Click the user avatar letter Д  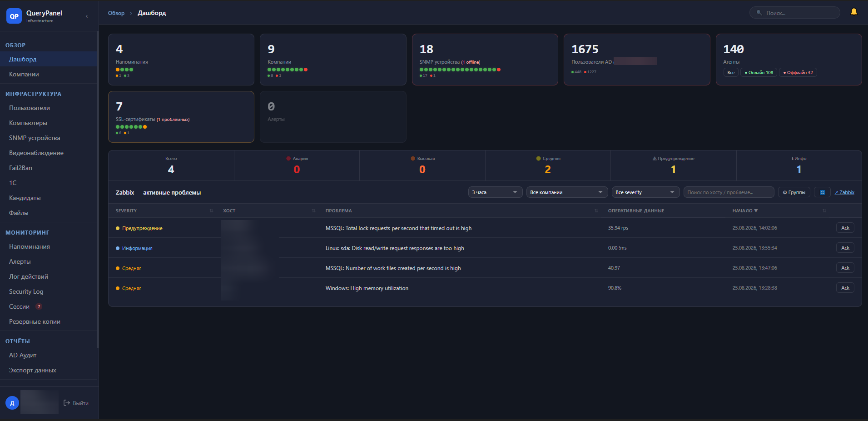click(x=12, y=403)
